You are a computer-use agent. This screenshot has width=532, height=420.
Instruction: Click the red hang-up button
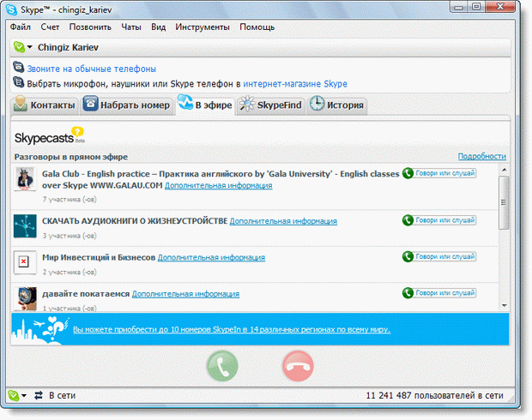click(298, 366)
